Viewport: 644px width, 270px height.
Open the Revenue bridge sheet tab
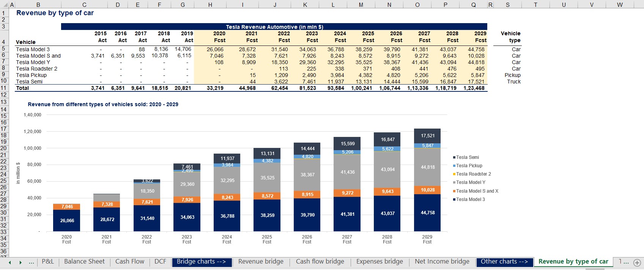[x=261, y=262]
